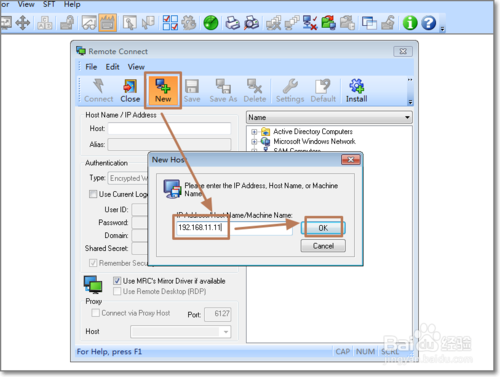Click OK in the New Host dialog

(x=323, y=228)
